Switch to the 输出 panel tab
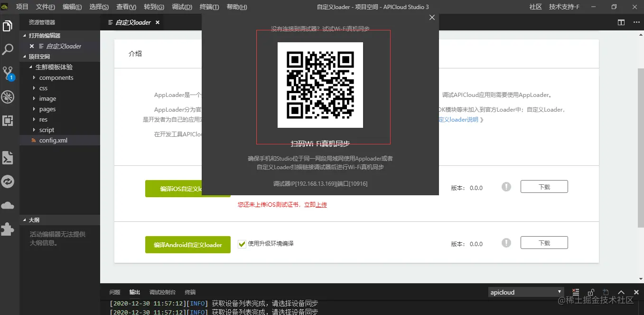The width and height of the screenshot is (644, 315). (135, 292)
